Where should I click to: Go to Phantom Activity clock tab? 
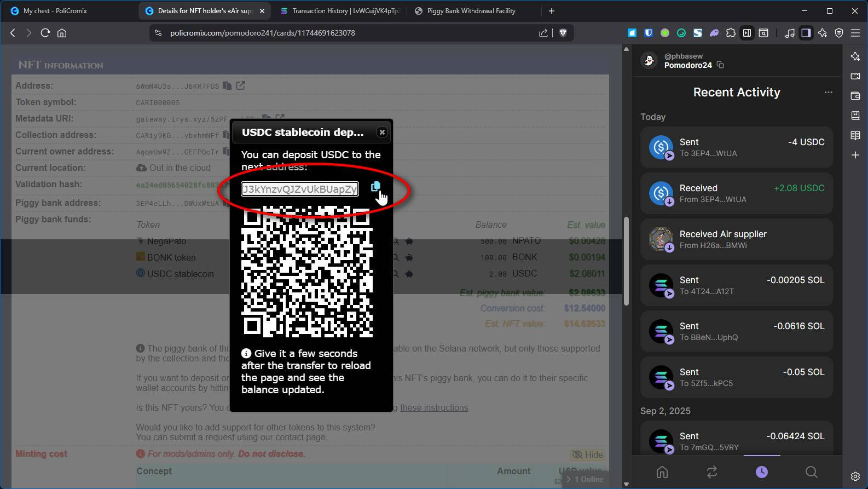point(762,472)
